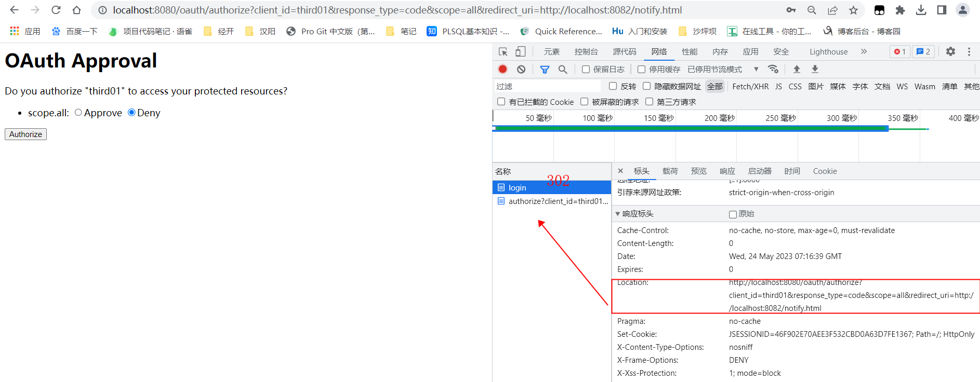Screen dimensions: 980x382
Task: Enable the 保留日志 checkbox
Action: pos(586,69)
